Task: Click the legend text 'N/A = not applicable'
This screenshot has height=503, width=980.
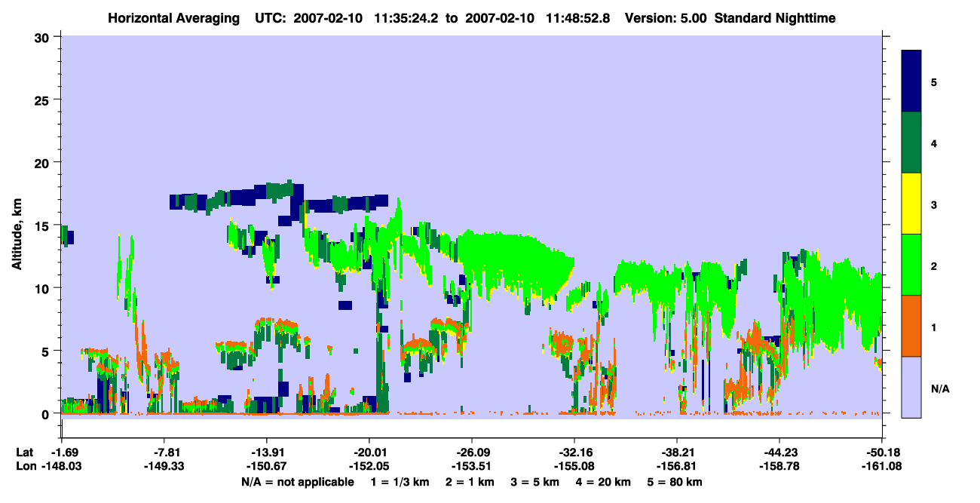Action: click(x=297, y=481)
